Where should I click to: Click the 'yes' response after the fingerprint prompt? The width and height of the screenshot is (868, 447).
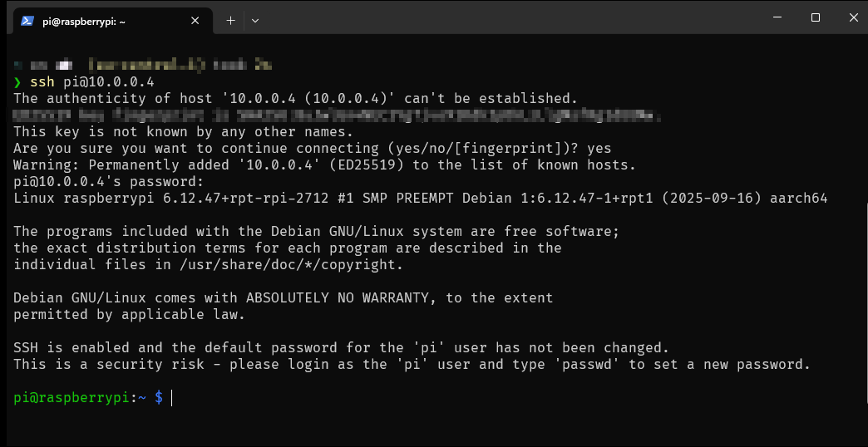(599, 149)
